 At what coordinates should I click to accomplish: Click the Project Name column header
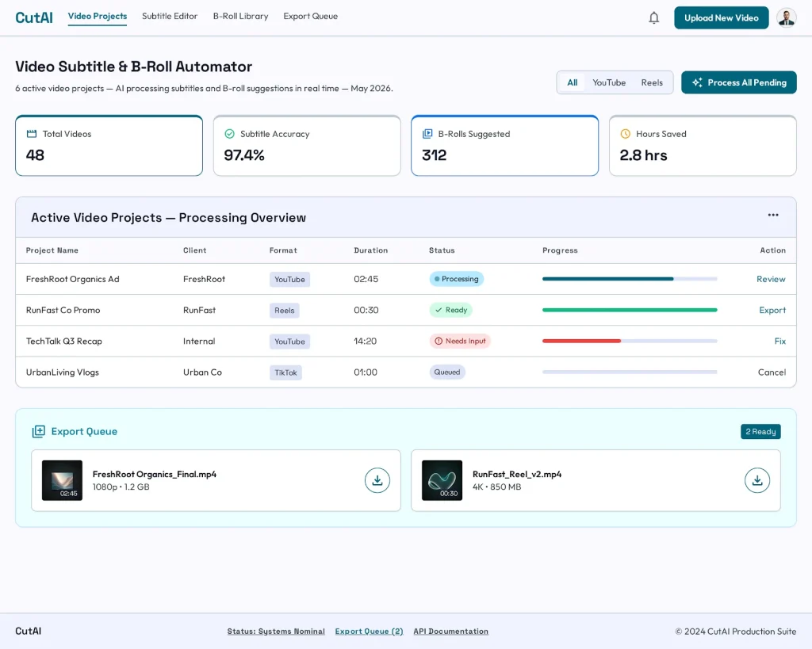point(52,250)
